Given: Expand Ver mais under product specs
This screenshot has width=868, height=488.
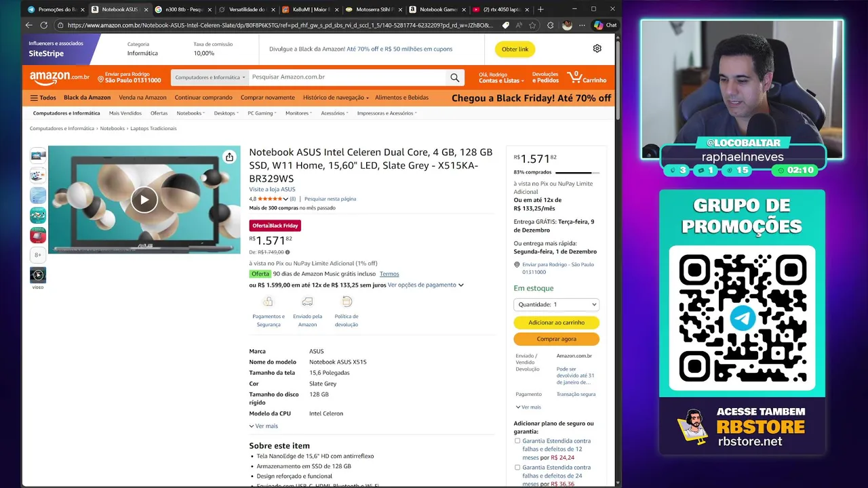Looking at the screenshot, I should [263, 426].
